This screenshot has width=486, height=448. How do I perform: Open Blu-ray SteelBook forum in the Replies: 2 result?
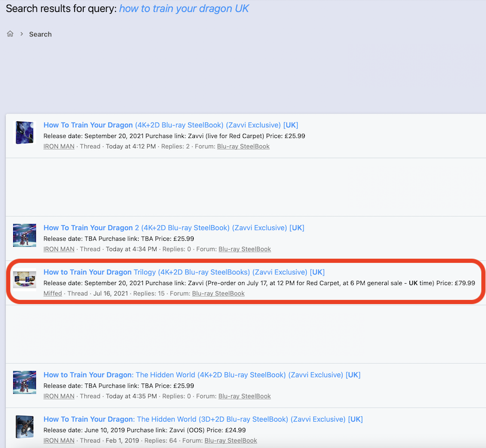point(243,146)
